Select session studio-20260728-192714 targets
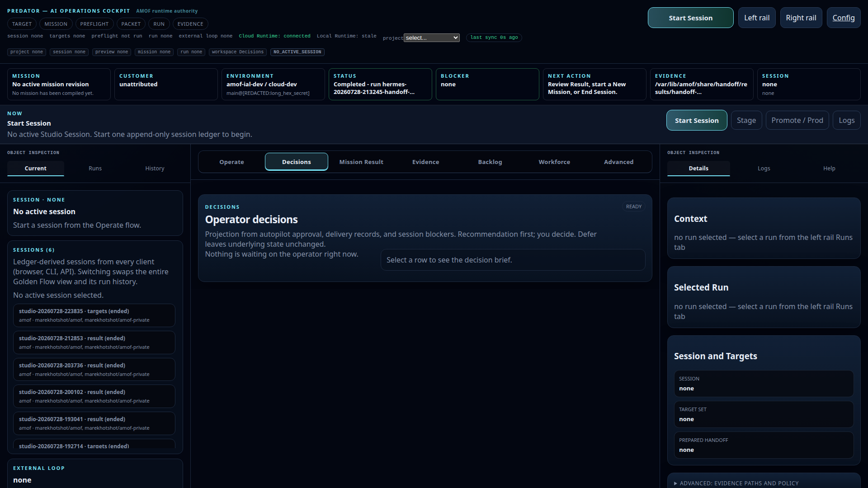 (x=94, y=444)
